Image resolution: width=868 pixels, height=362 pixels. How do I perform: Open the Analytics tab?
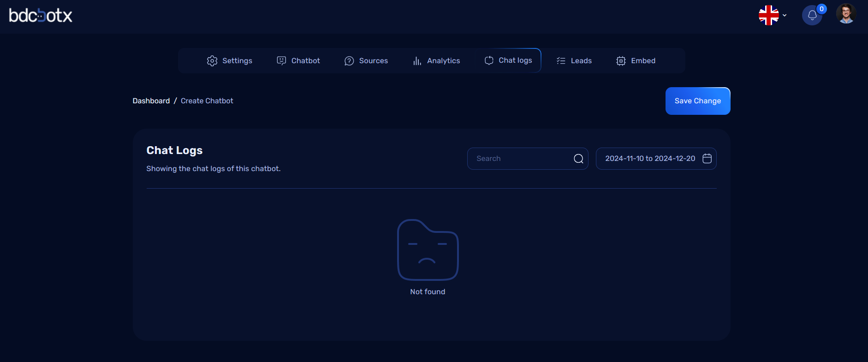[x=443, y=61]
